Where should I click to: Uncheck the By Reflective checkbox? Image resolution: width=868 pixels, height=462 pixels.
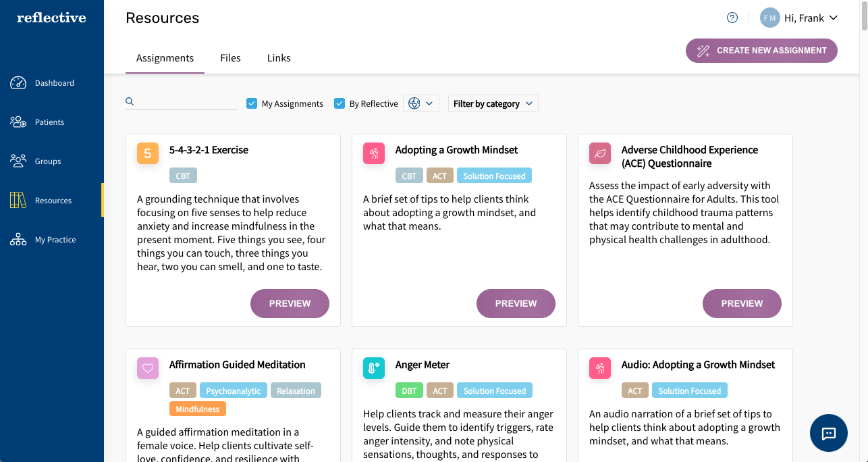(x=340, y=103)
